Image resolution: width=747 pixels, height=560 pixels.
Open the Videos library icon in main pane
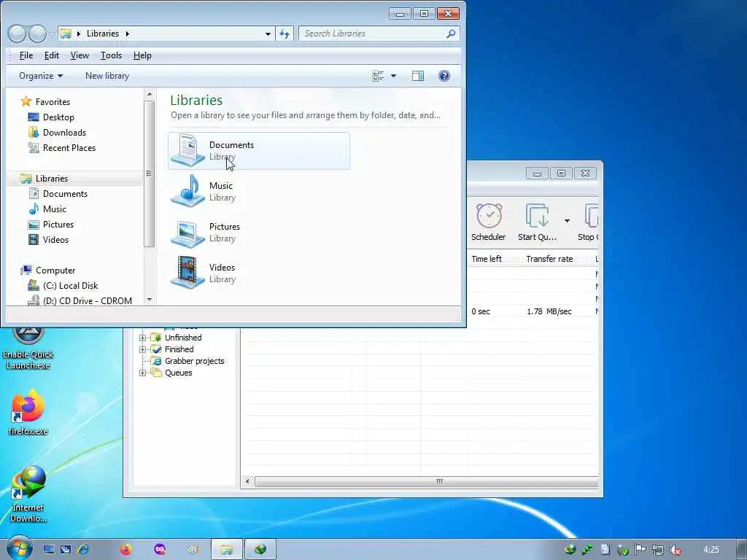coord(187,273)
